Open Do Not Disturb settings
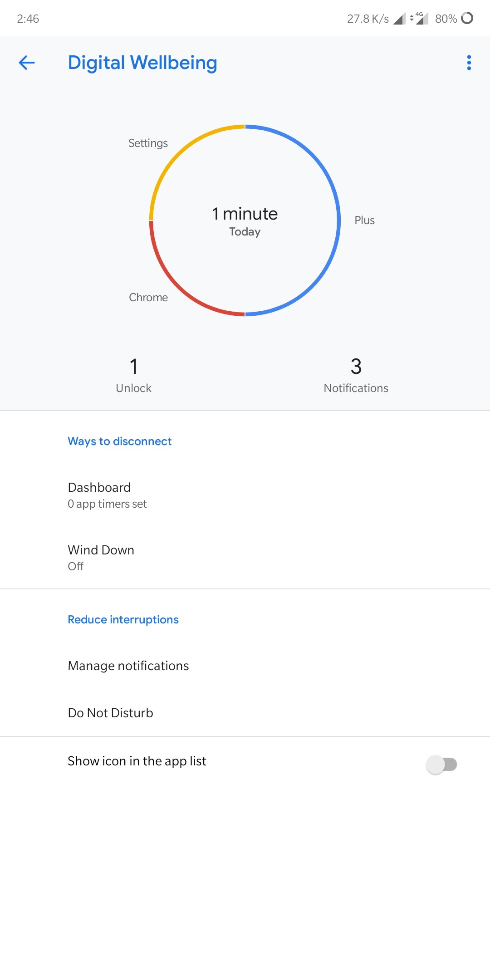 [110, 713]
